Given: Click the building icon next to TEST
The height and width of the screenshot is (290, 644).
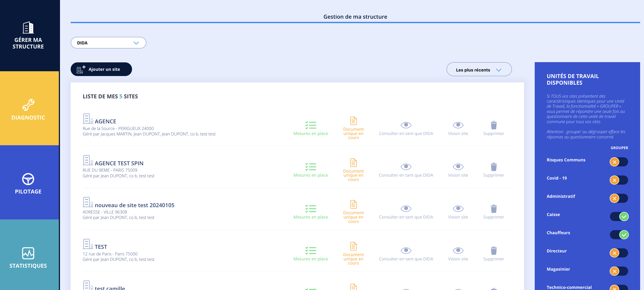Looking at the screenshot, I should pyautogui.click(x=88, y=244).
